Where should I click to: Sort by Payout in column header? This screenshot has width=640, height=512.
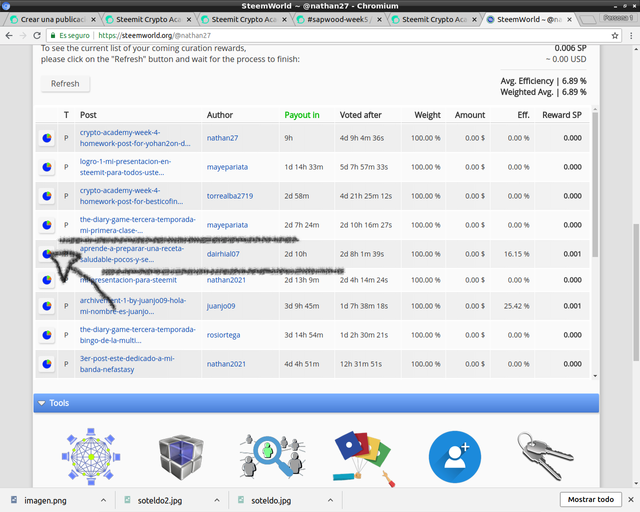302,115
